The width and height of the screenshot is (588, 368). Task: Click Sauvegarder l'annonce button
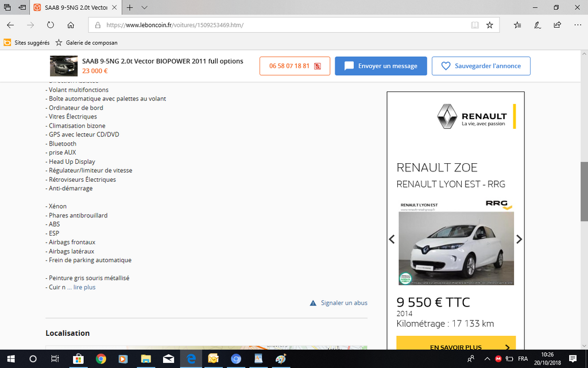pyautogui.click(x=481, y=66)
